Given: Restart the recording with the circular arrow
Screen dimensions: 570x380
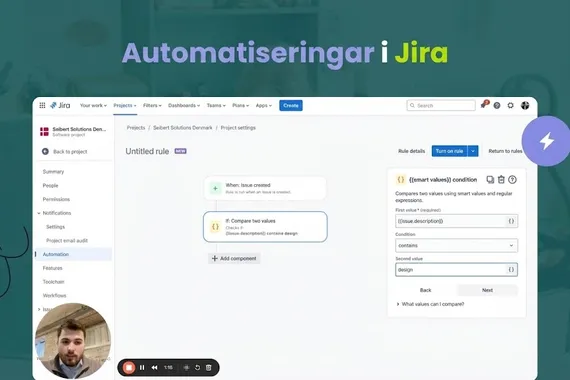Looking at the screenshot, I should pos(197,368).
